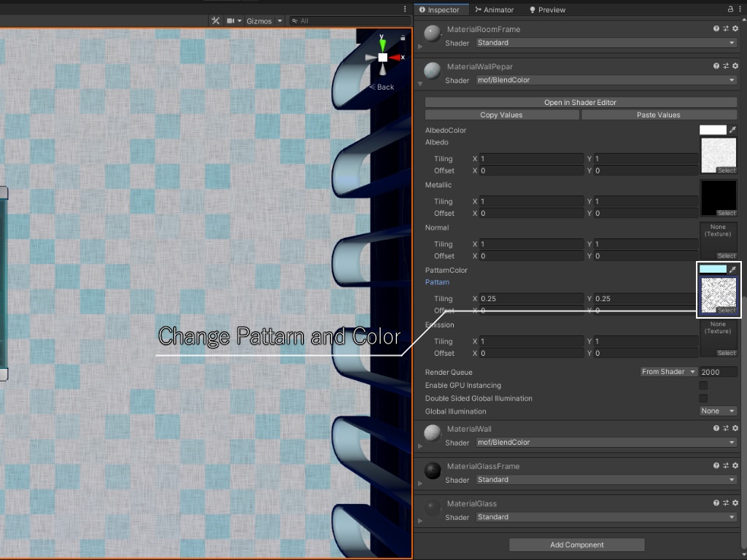The height and width of the screenshot is (560, 747).
Task: Open Global Illumination None dropdown
Action: [x=718, y=411]
